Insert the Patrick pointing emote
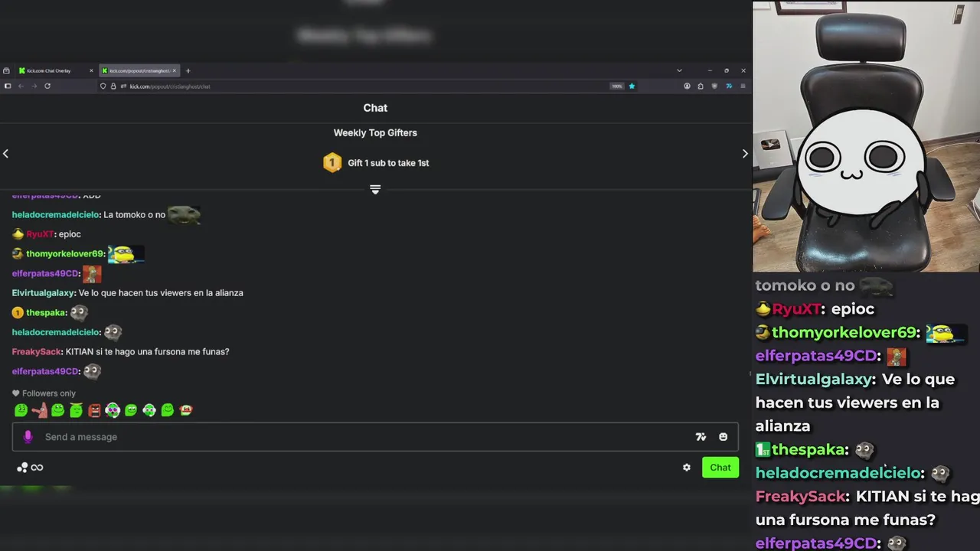Image resolution: width=980 pixels, height=551 pixels. tap(39, 410)
